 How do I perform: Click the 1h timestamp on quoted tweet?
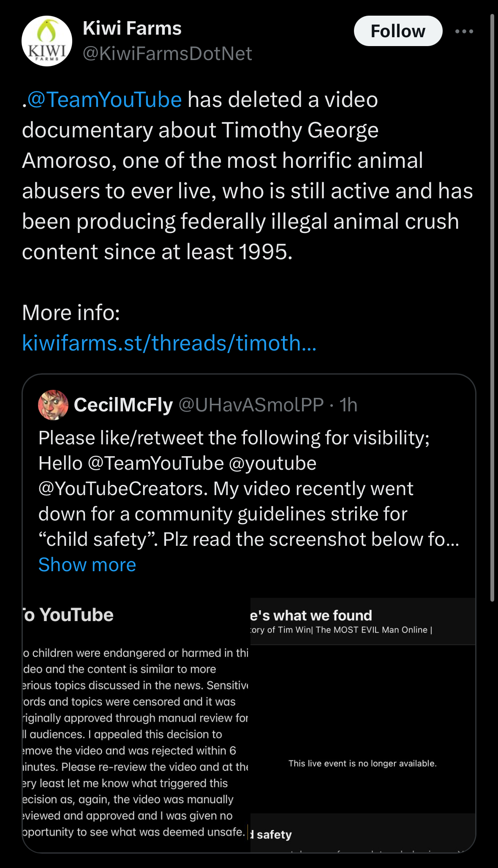pos(348,405)
